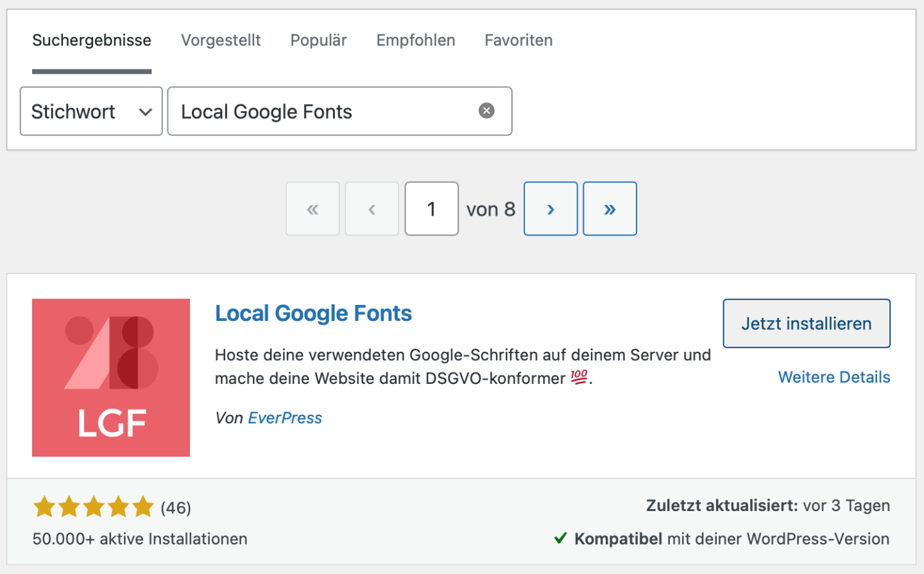Open the Favoriten tab
This screenshot has height=574, width=924.
tap(518, 40)
